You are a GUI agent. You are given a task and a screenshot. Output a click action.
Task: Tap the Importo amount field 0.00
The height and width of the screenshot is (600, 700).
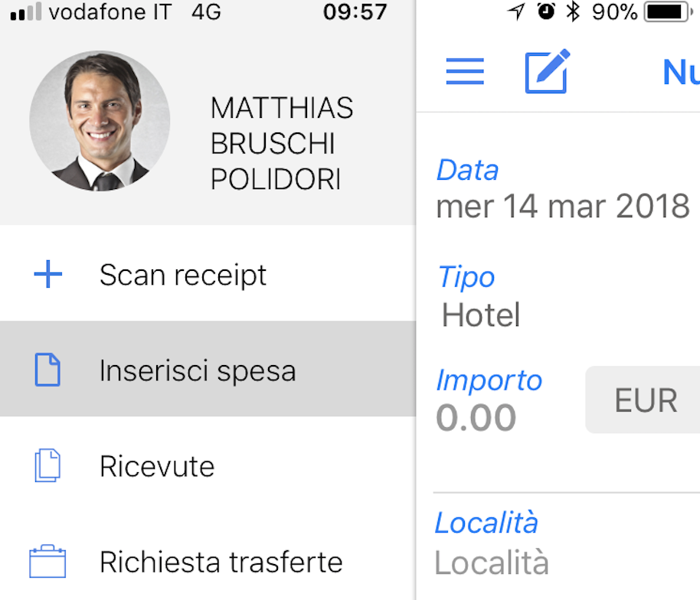476,418
